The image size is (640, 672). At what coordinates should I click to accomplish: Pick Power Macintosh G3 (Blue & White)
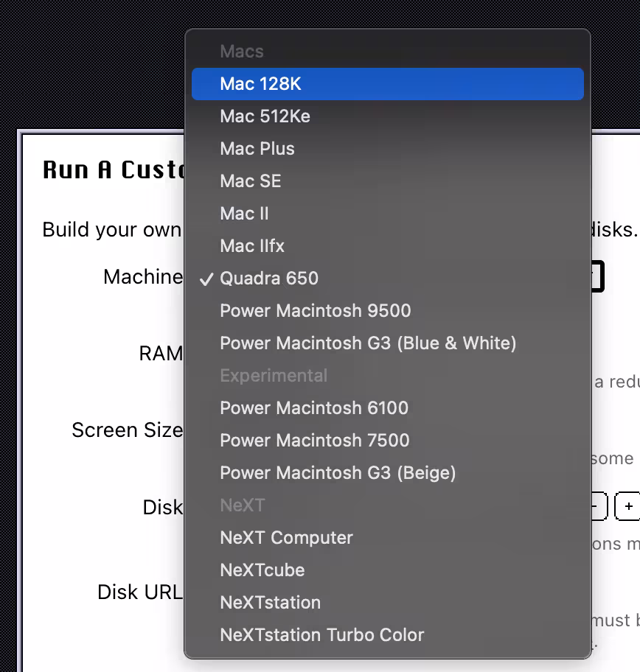(387, 343)
